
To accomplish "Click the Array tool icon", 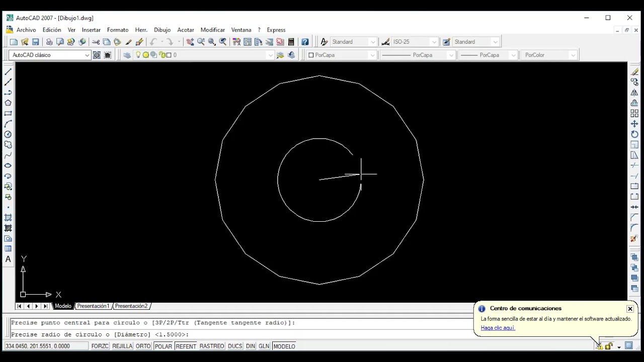I will [x=634, y=113].
